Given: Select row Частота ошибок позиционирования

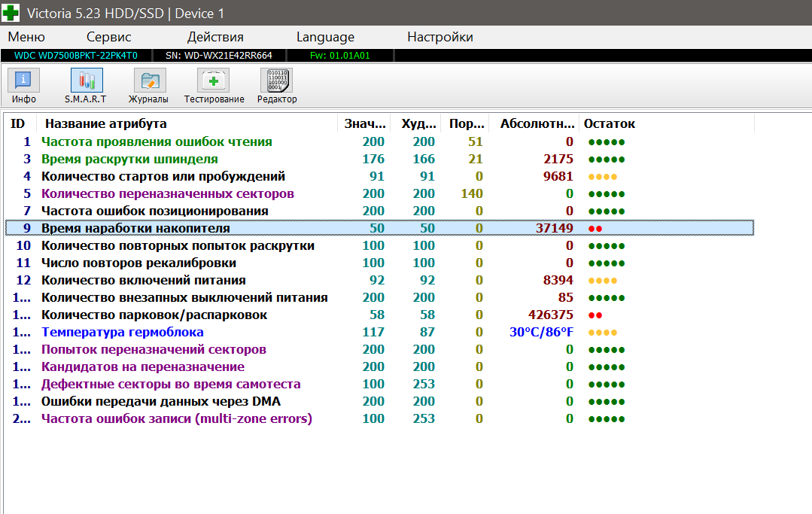Looking at the screenshot, I should point(379,211).
